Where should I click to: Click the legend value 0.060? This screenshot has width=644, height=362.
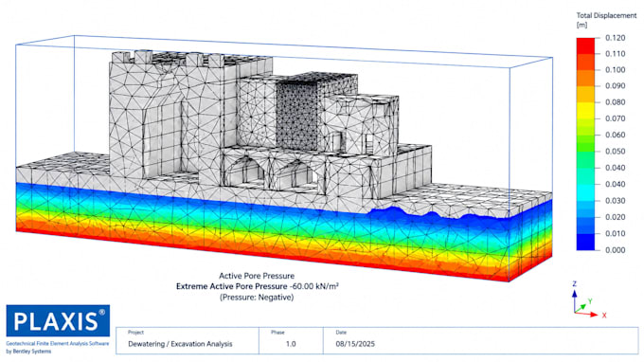(x=616, y=135)
